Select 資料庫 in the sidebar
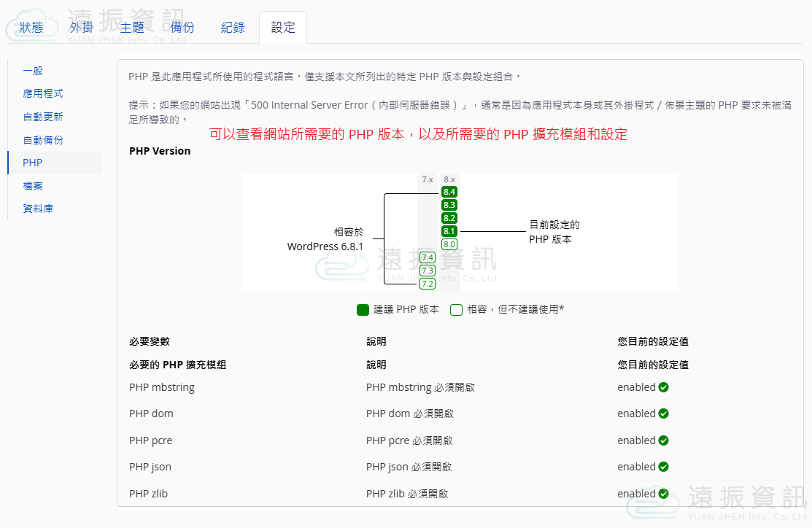 pos(38,209)
